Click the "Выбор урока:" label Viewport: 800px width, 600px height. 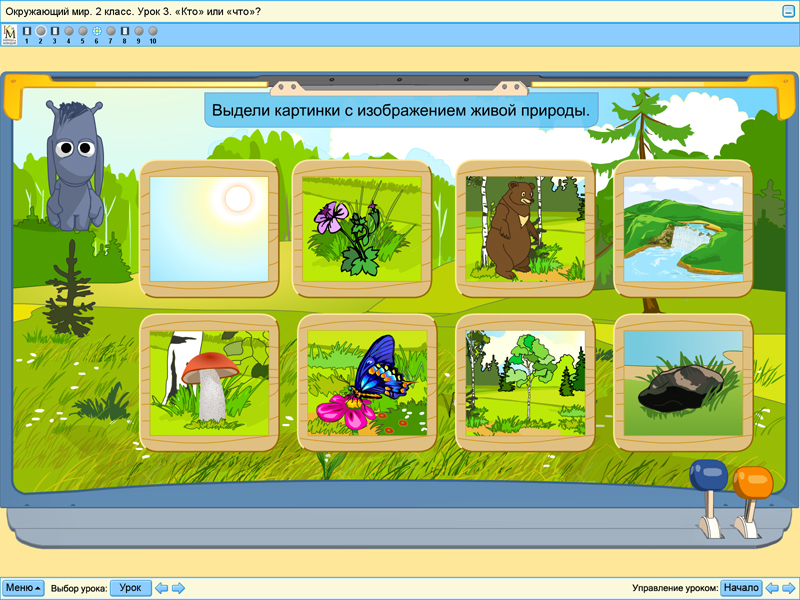79,588
